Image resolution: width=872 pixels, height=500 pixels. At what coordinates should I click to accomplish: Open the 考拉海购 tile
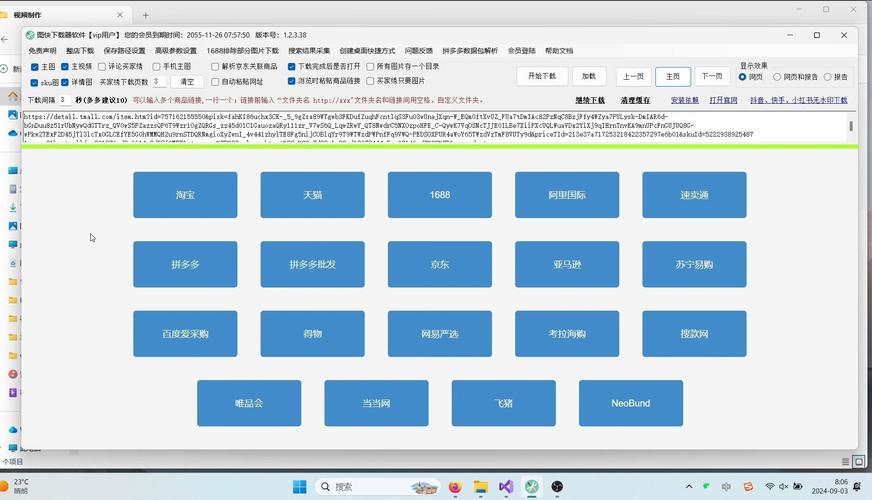[x=567, y=334]
